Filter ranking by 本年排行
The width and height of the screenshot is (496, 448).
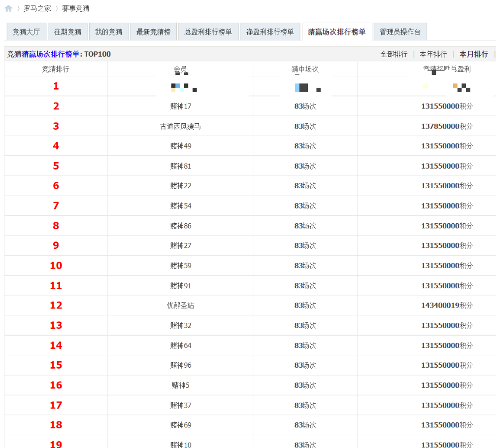(x=433, y=54)
